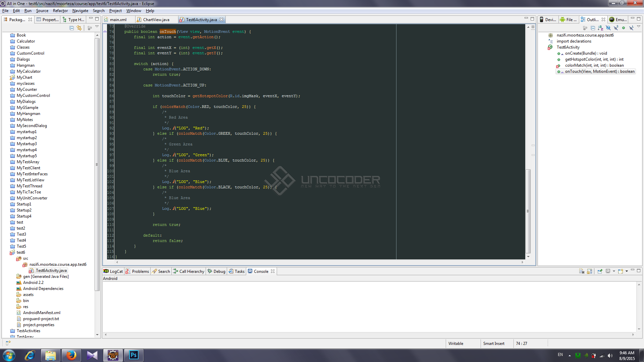644x362 pixels.
Task: Click Display Selected Console icon
Action: pyautogui.click(x=608, y=271)
